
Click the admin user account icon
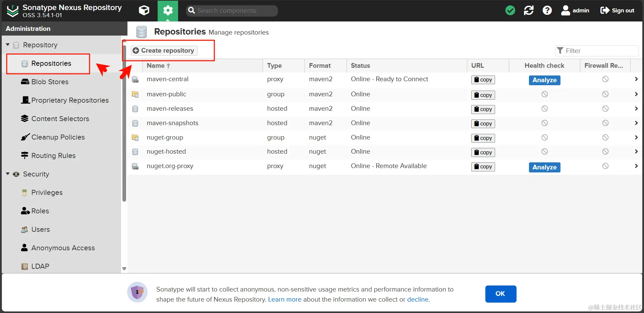click(x=566, y=11)
